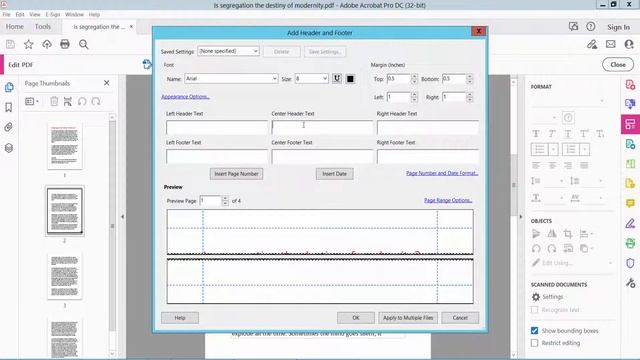
Task: Click the Crop image icon in Objects
Action: click(x=567, y=234)
